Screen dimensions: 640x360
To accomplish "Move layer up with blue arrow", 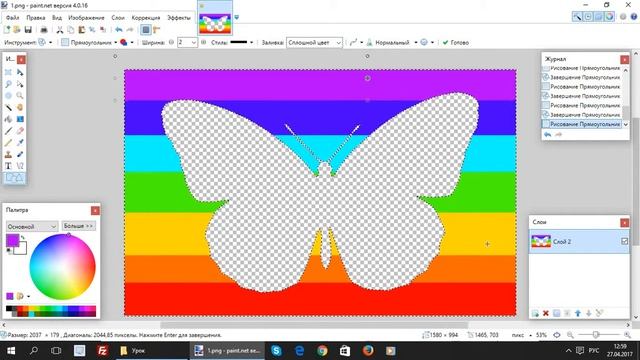I will [x=578, y=313].
